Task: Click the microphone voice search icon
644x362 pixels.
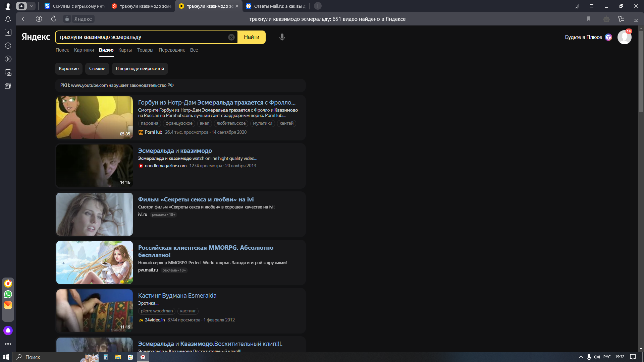Action: point(282,37)
